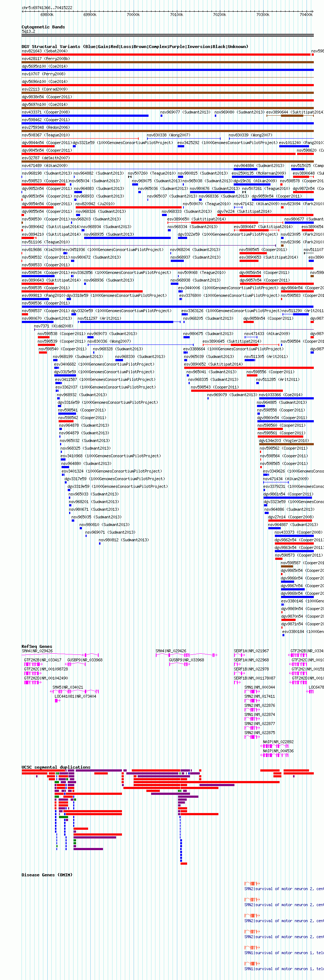Open transcript SMN2|NM_017411

coord(259,696)
